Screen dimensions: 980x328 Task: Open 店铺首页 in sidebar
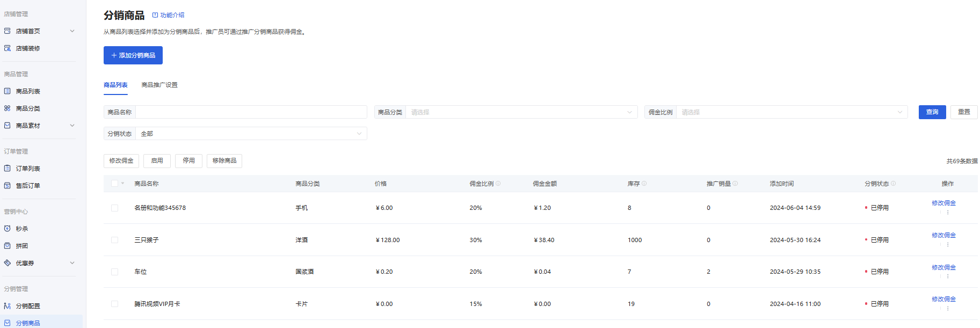click(x=28, y=31)
